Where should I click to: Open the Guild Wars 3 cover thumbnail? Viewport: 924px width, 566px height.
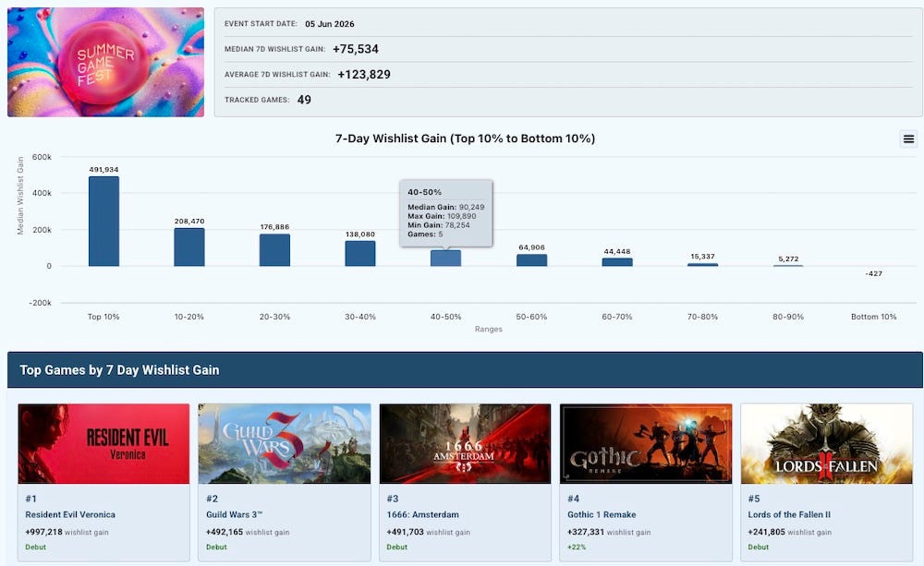point(285,443)
